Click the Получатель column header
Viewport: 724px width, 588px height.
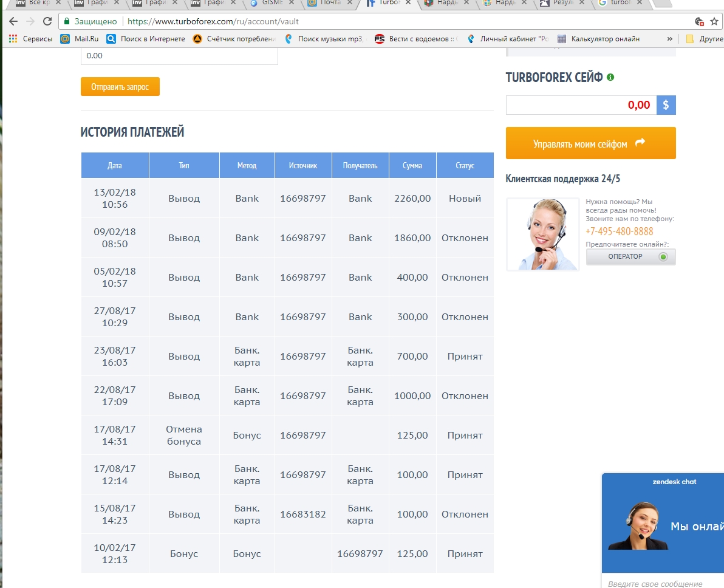360,165
